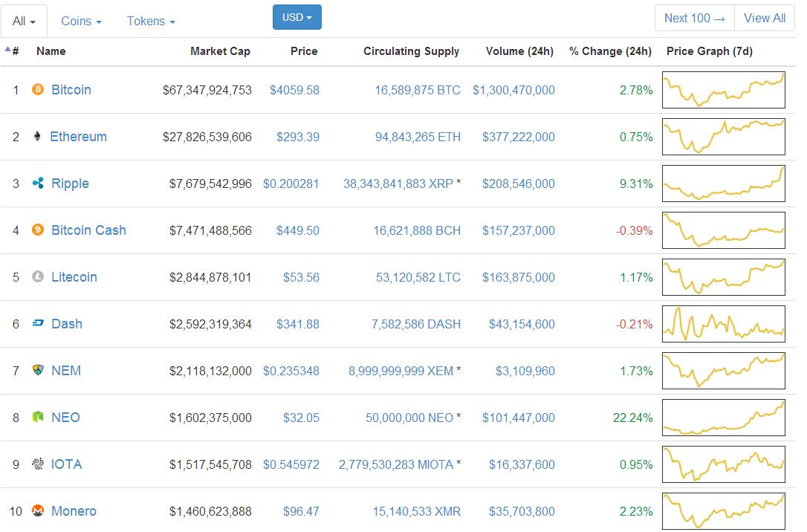Screen dimensions: 807x532
Task: Click the Monero logo icon
Action: (x=38, y=511)
